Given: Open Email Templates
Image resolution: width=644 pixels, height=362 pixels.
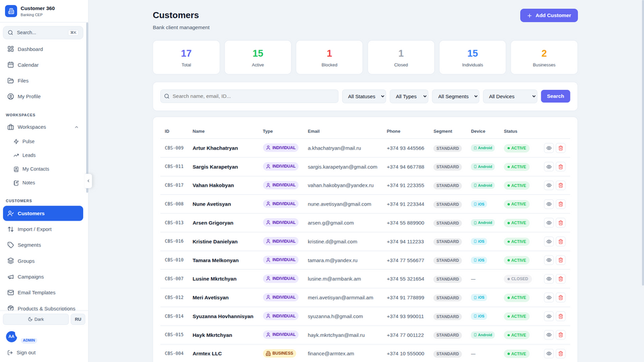Looking at the screenshot, I should pyautogui.click(x=43, y=293).
